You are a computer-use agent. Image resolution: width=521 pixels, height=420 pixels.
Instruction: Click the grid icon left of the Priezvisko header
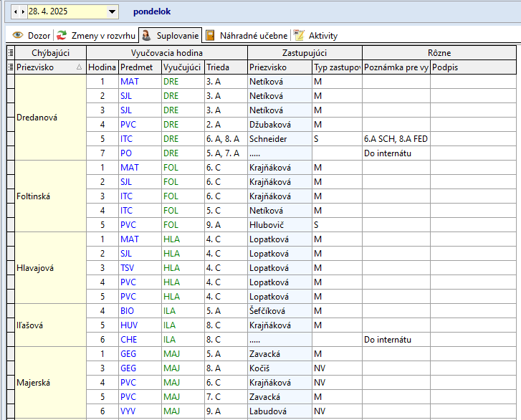tap(10, 67)
